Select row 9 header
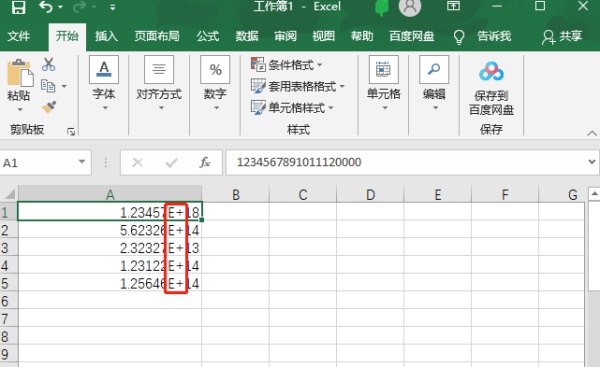 tap(8, 354)
